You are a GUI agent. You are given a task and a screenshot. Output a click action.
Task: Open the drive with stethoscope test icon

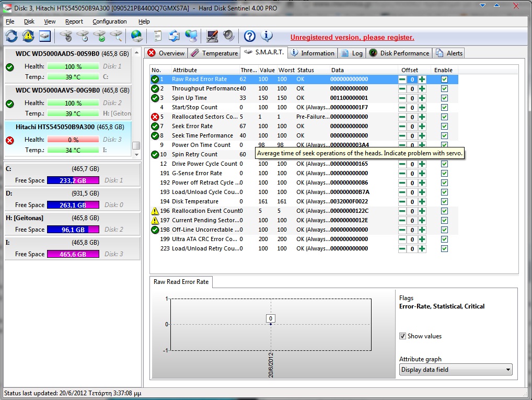[66, 36]
